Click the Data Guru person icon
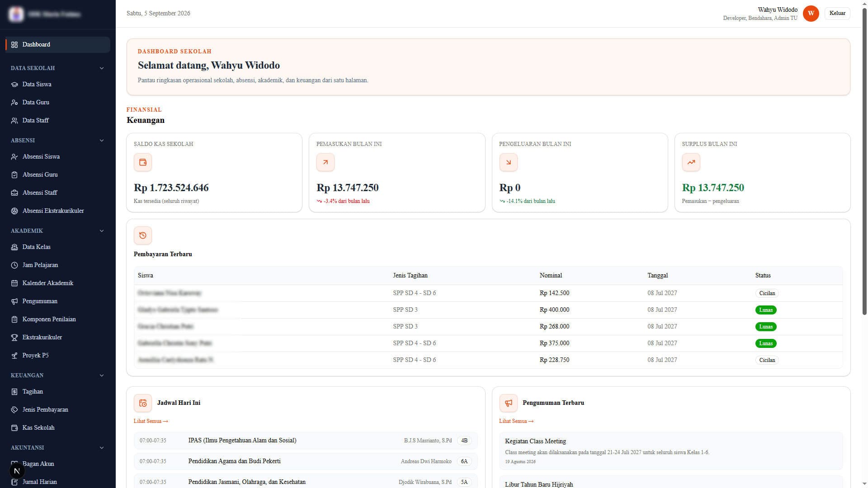The image size is (868, 488). pyautogui.click(x=14, y=103)
